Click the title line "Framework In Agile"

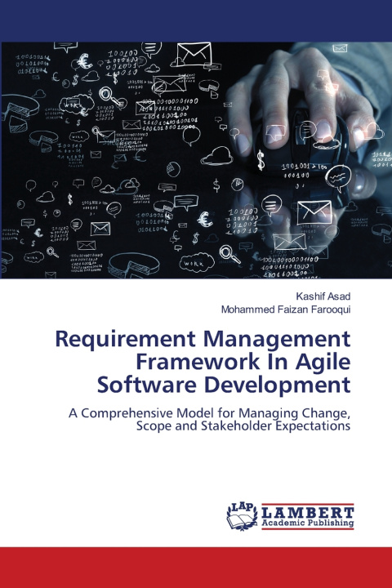[243, 362]
